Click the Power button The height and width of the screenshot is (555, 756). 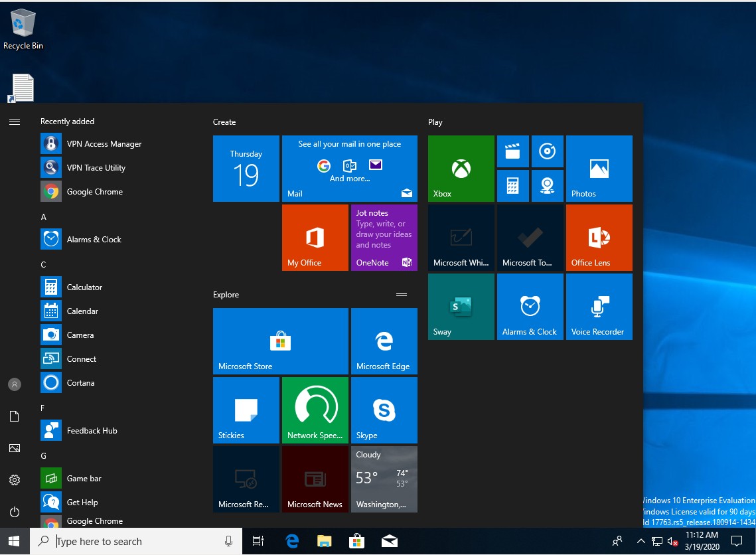(15, 512)
